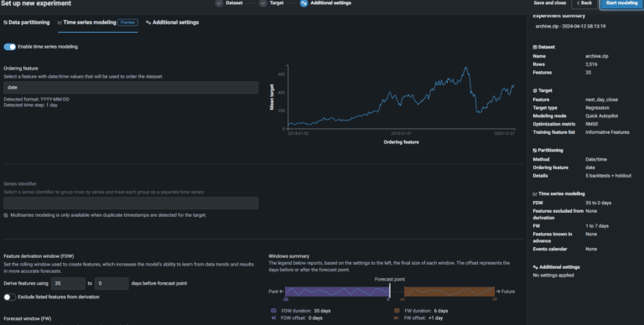Click the Partitioning summary section icon
This screenshot has height=325, width=644.
point(535,151)
